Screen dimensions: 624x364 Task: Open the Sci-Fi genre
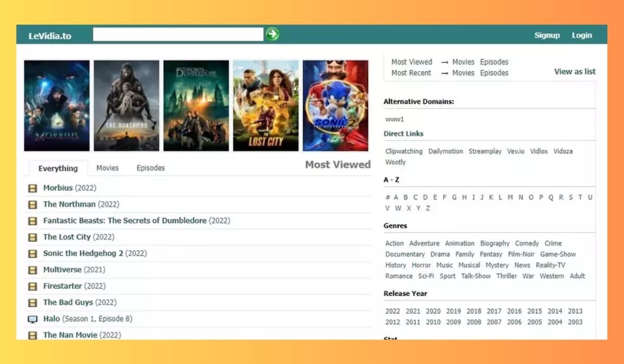click(x=426, y=276)
